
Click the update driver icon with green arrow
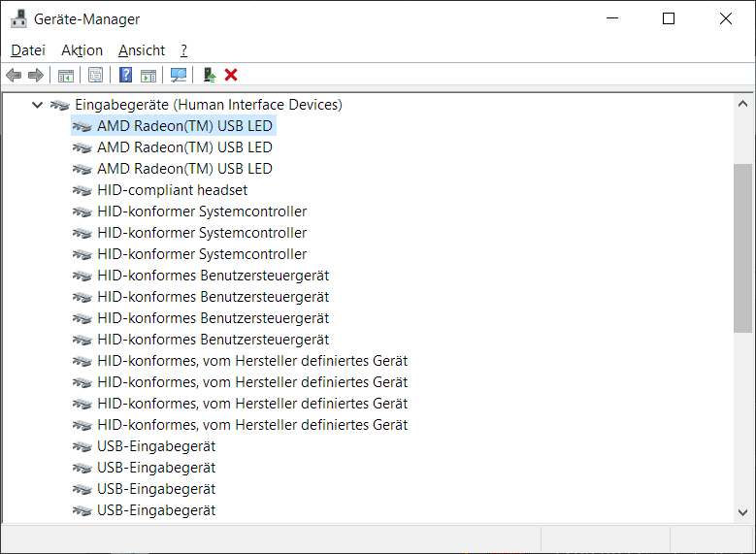tap(209, 75)
